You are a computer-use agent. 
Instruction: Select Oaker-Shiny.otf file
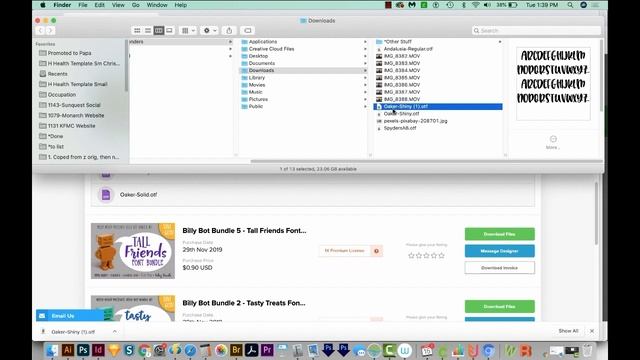click(x=401, y=114)
